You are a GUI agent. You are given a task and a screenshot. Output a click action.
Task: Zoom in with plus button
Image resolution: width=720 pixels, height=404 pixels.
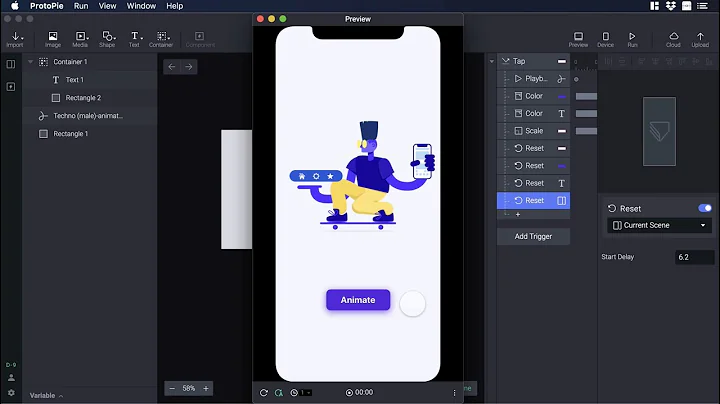pyautogui.click(x=206, y=388)
